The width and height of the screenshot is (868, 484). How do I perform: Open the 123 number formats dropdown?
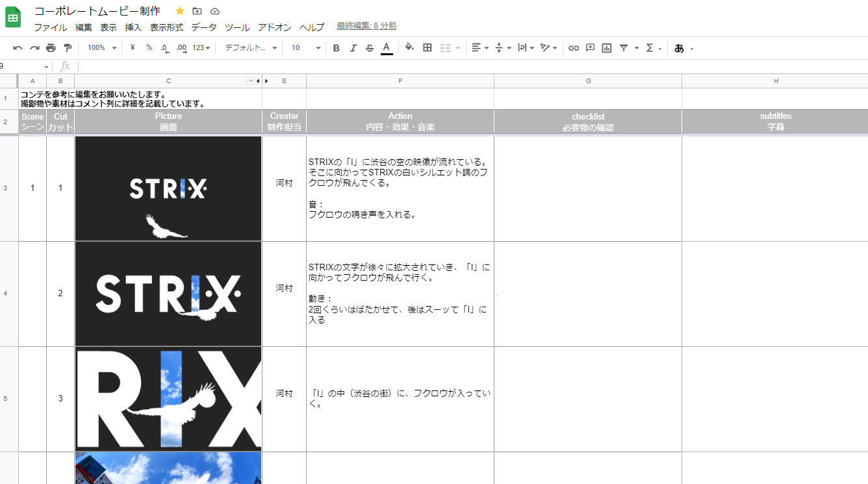click(x=201, y=48)
